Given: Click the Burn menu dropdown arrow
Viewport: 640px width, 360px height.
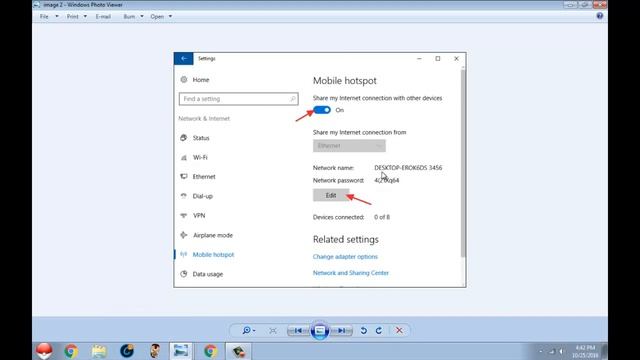Looking at the screenshot, I should [x=142, y=17].
